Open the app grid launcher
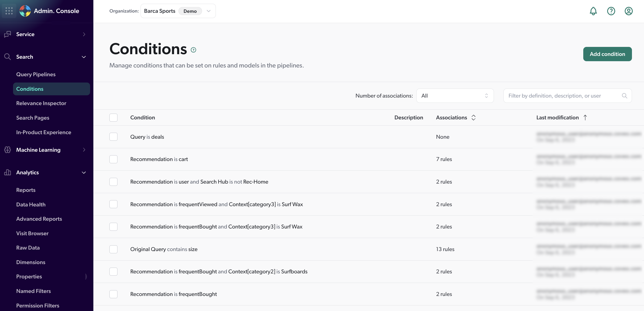644x311 pixels. [x=9, y=11]
